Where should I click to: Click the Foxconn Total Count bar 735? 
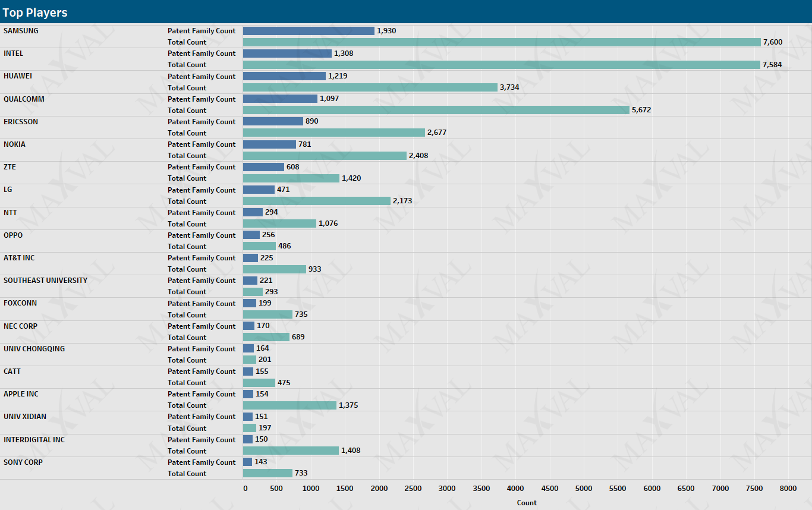pyautogui.click(x=267, y=314)
